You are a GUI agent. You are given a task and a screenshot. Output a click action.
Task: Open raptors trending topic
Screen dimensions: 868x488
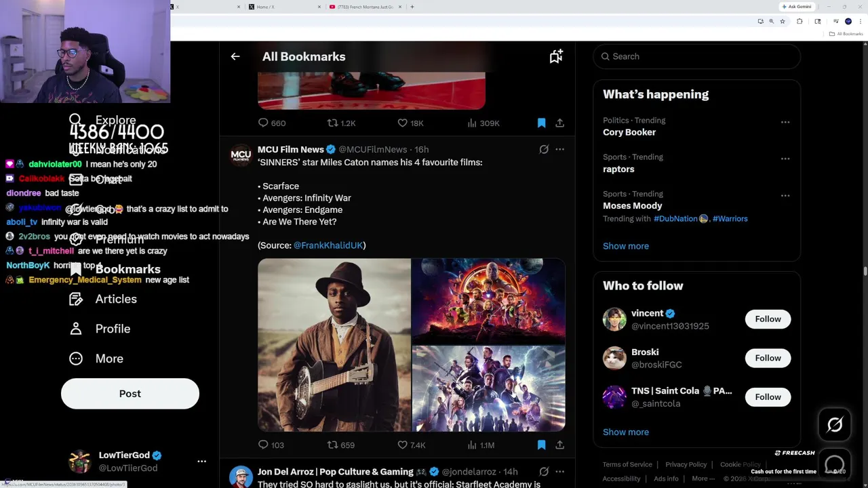(x=618, y=169)
